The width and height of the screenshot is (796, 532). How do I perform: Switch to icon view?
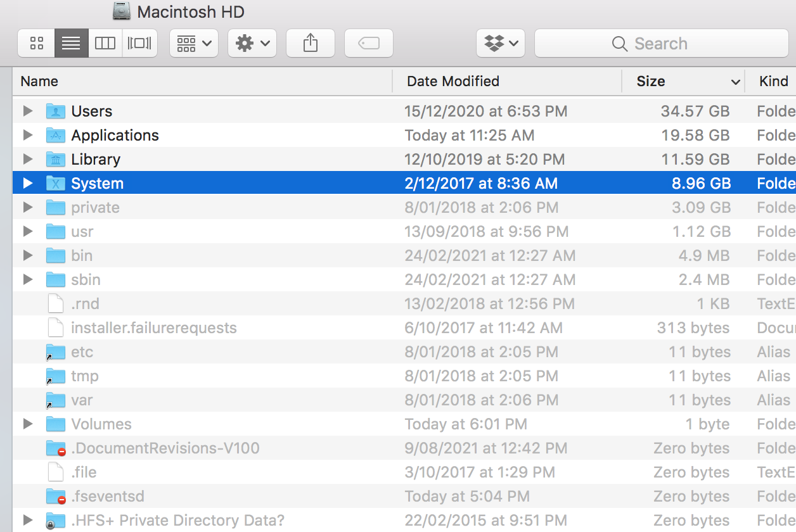(x=37, y=44)
